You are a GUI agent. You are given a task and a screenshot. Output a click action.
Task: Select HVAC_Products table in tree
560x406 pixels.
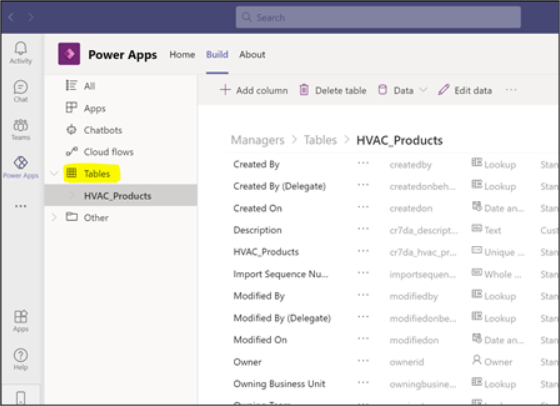121,195
